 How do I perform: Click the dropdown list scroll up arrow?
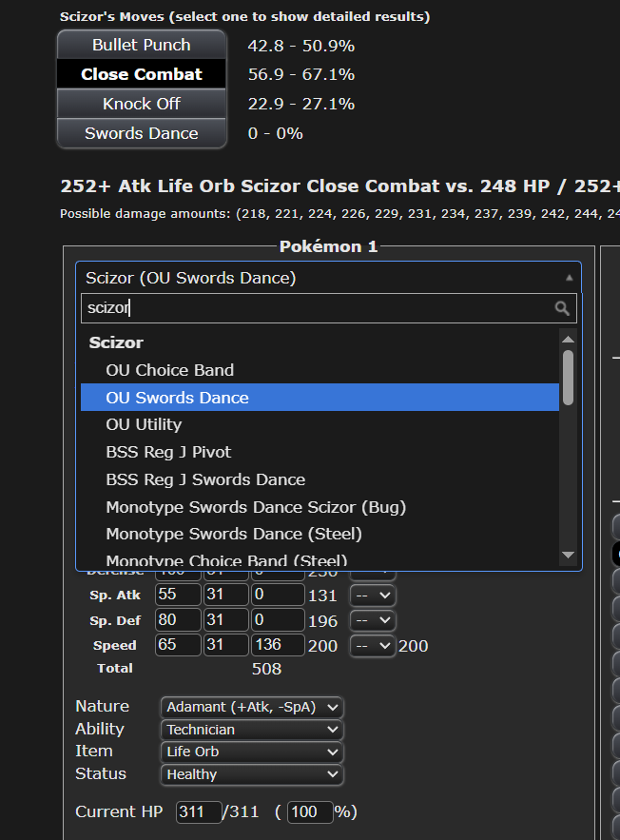tap(568, 339)
